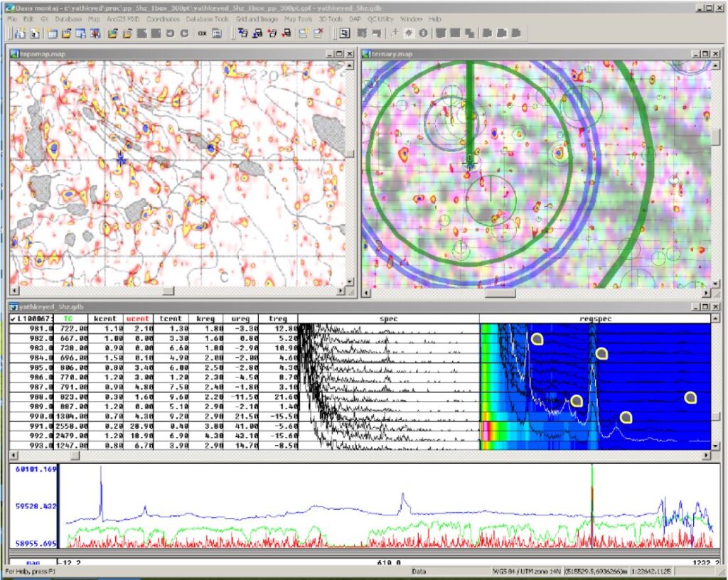Click the GX button in the toolbar
728x580 pixels.
tap(201, 33)
